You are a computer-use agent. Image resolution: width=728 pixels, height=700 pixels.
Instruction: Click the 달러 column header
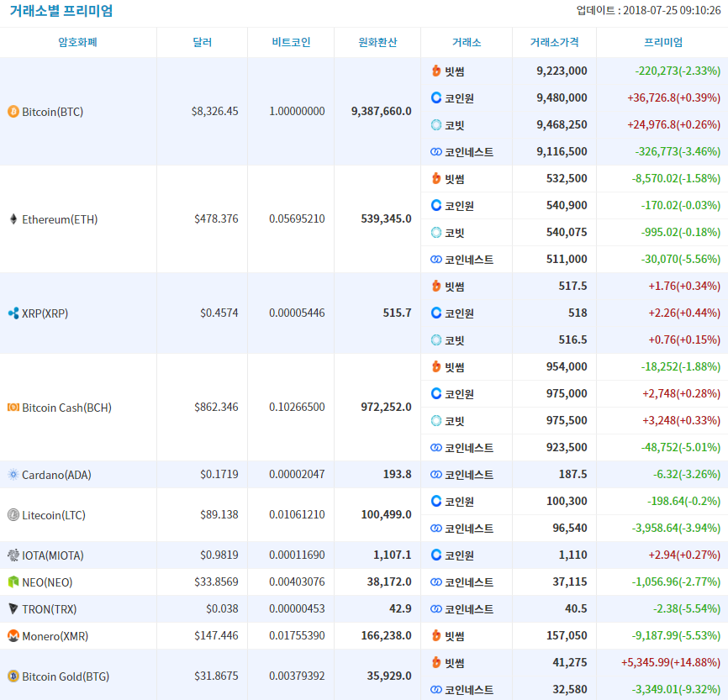point(202,42)
